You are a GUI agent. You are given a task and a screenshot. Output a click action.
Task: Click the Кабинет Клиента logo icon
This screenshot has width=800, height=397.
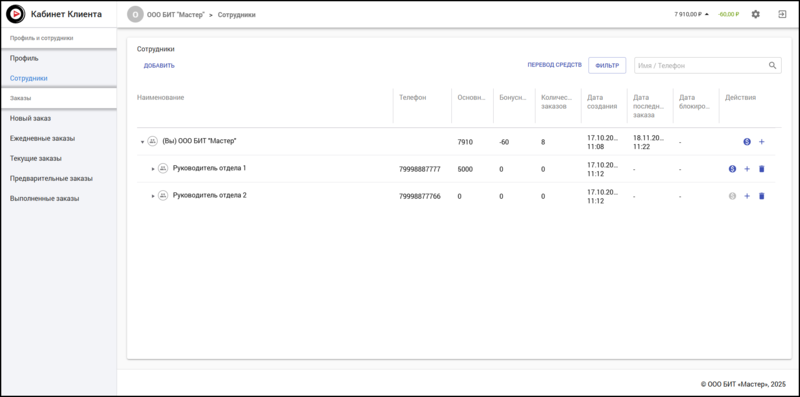[16, 14]
